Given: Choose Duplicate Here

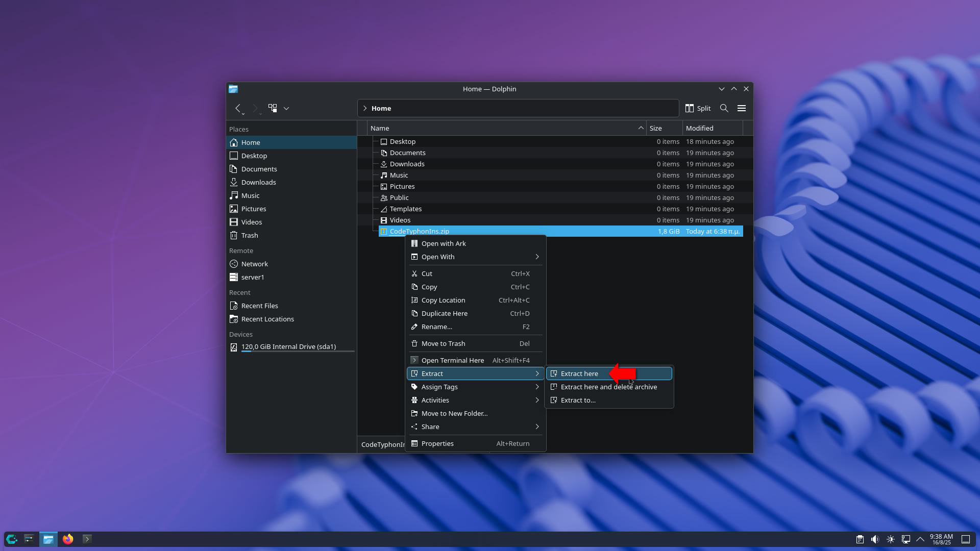Looking at the screenshot, I should pos(475,313).
